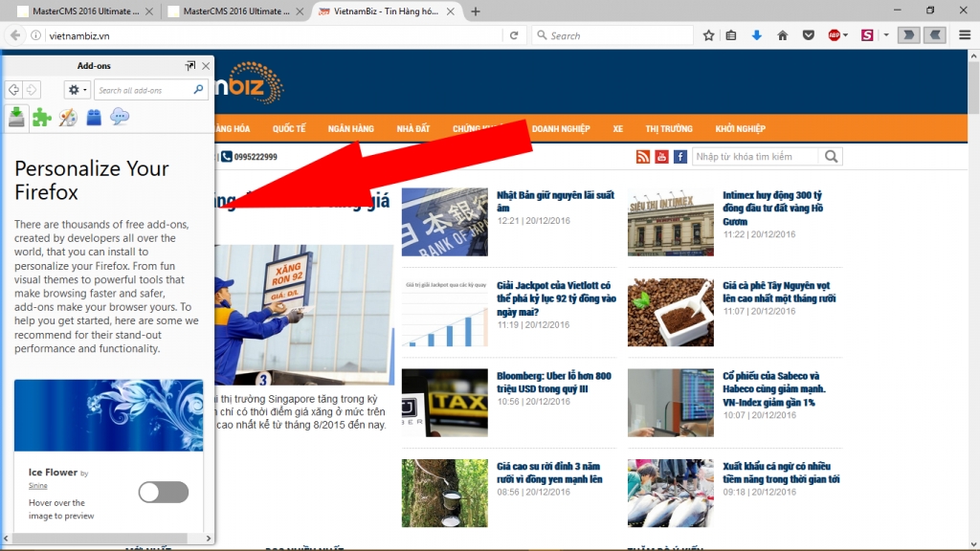Open Bloomberg: Uber lỗ hơn 800 triệu article
The width and height of the screenshot is (980, 551).
pyautogui.click(x=554, y=383)
